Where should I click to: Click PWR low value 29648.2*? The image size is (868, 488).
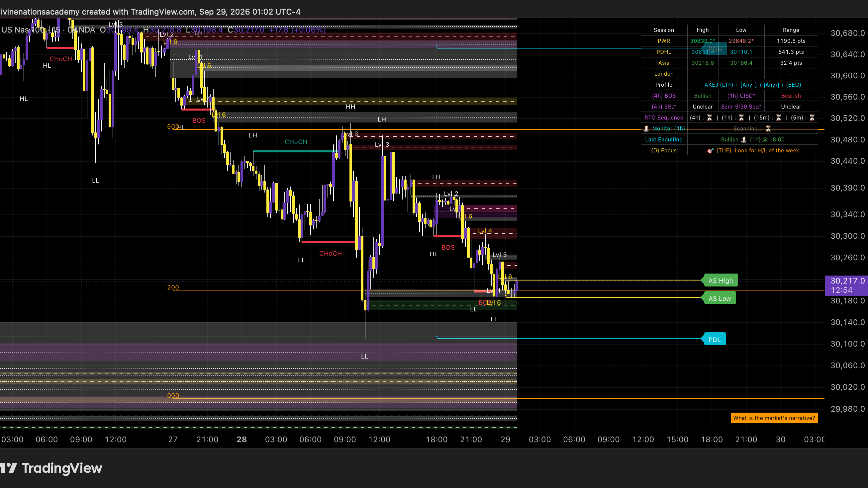(x=741, y=41)
